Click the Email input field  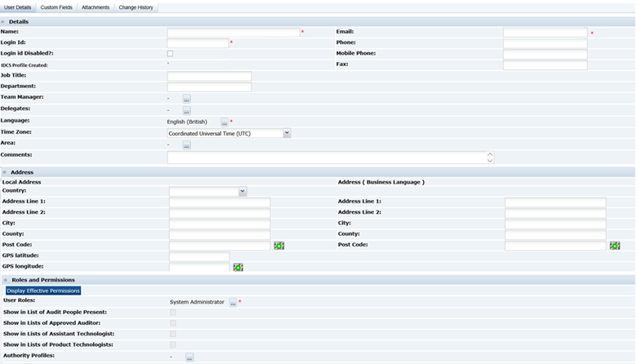(546, 32)
